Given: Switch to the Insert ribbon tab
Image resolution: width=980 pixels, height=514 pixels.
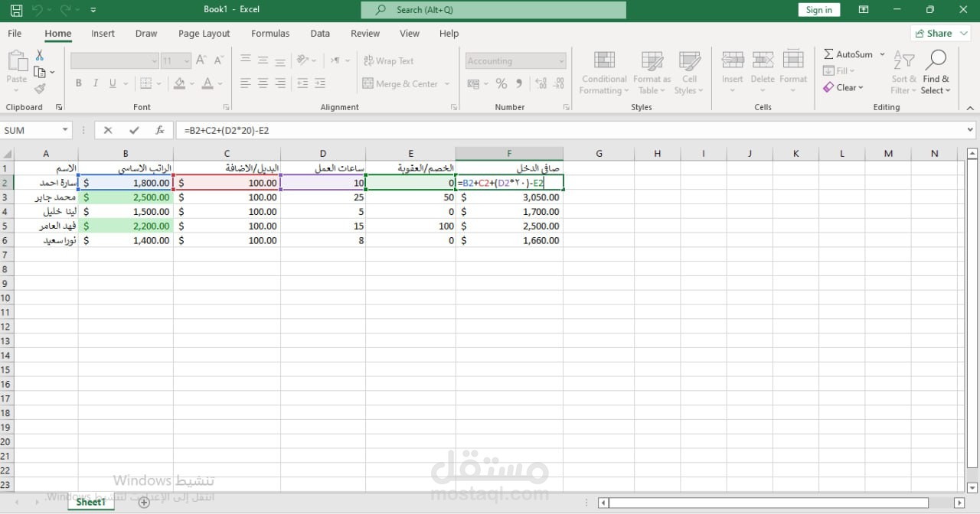Looking at the screenshot, I should coord(103,34).
